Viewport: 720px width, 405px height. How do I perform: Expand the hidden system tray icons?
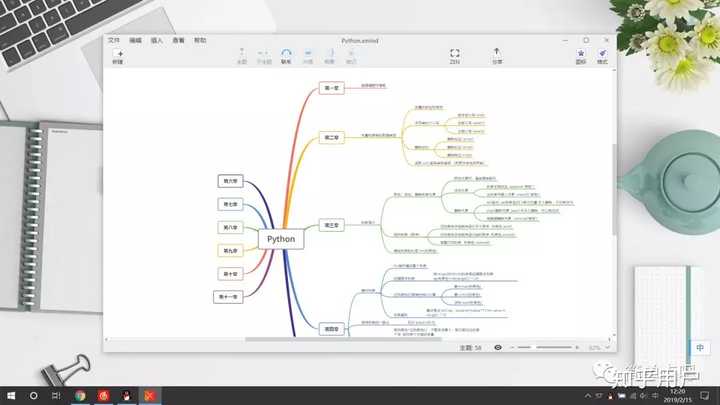click(588, 396)
